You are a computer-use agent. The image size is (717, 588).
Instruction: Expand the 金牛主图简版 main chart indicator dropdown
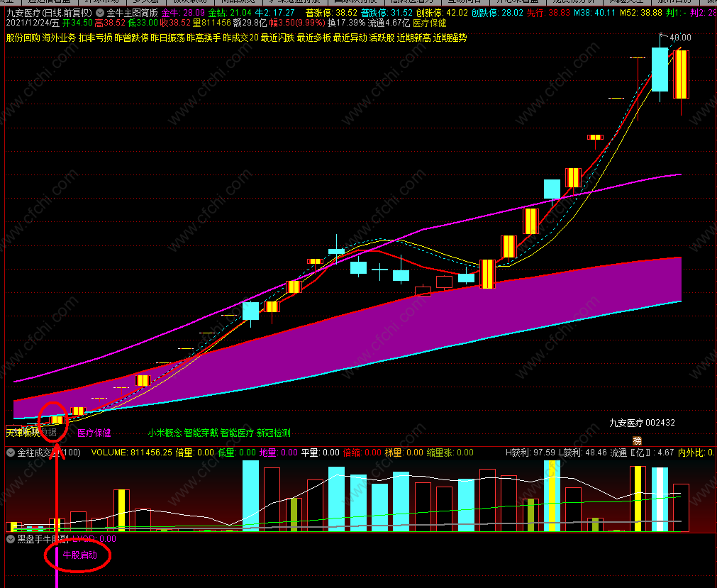tap(100, 13)
